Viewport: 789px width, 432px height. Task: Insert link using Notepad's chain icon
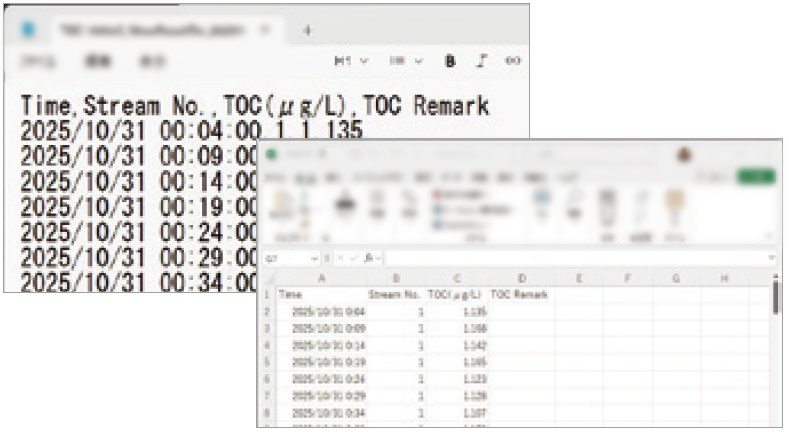(512, 61)
